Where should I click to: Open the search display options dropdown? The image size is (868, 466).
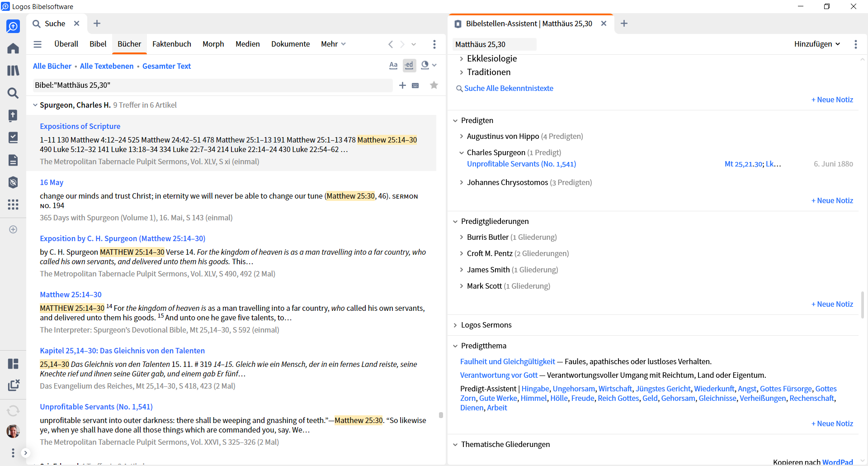tap(429, 66)
